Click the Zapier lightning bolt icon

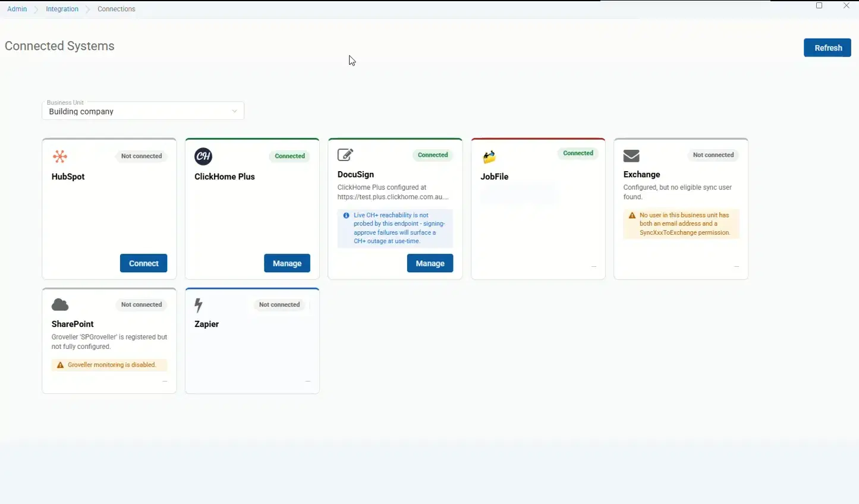tap(199, 305)
